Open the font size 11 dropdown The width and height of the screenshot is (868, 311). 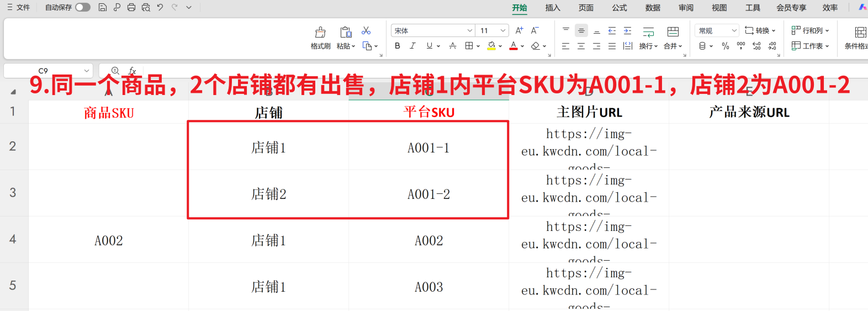502,31
